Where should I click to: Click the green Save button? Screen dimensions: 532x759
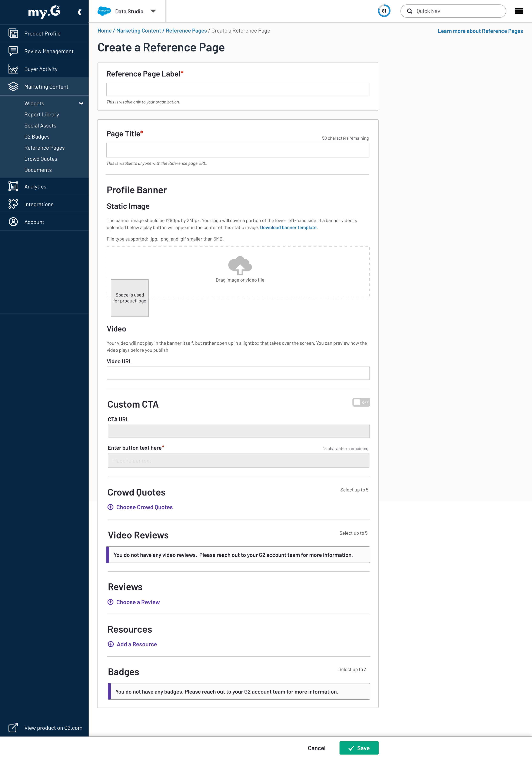(359, 748)
